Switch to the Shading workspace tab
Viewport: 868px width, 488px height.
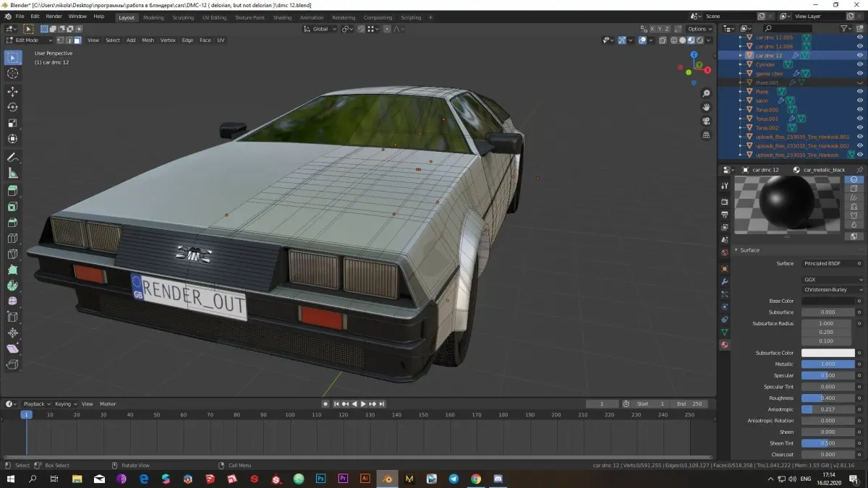coord(282,17)
